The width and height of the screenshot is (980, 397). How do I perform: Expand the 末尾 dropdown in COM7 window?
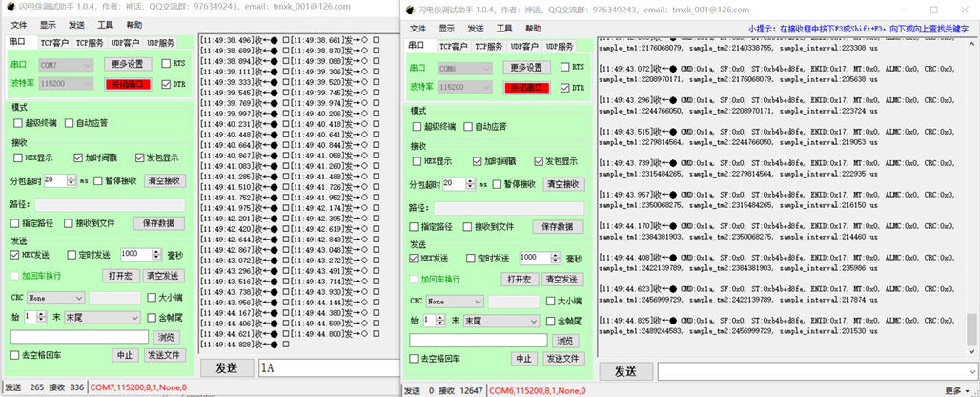point(102,318)
